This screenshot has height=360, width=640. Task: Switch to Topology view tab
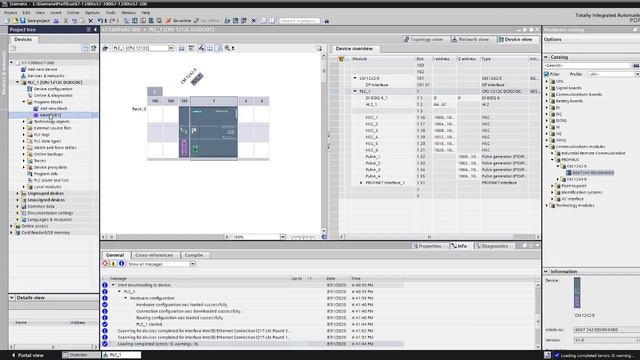pos(423,39)
